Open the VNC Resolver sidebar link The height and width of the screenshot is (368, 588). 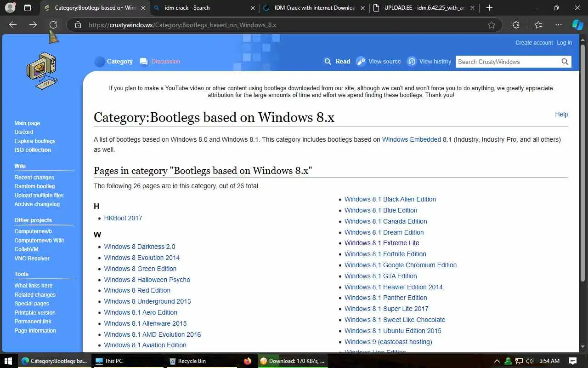(x=32, y=259)
